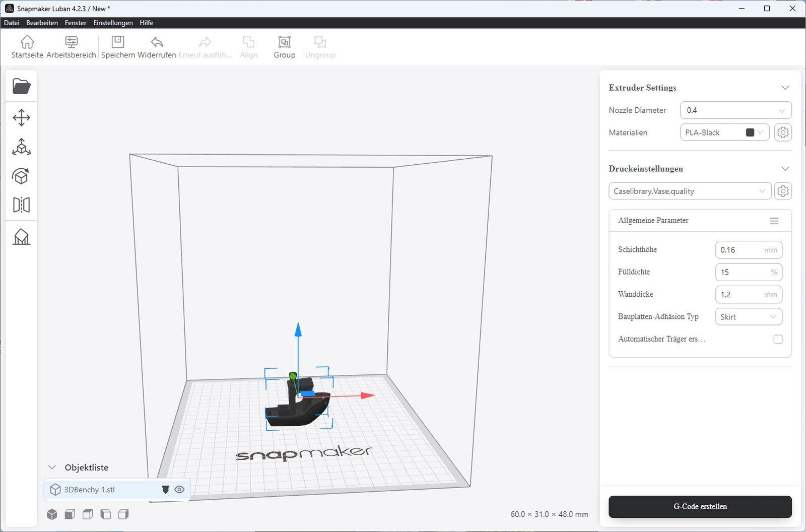Click G-Code erstellen button

(700, 507)
